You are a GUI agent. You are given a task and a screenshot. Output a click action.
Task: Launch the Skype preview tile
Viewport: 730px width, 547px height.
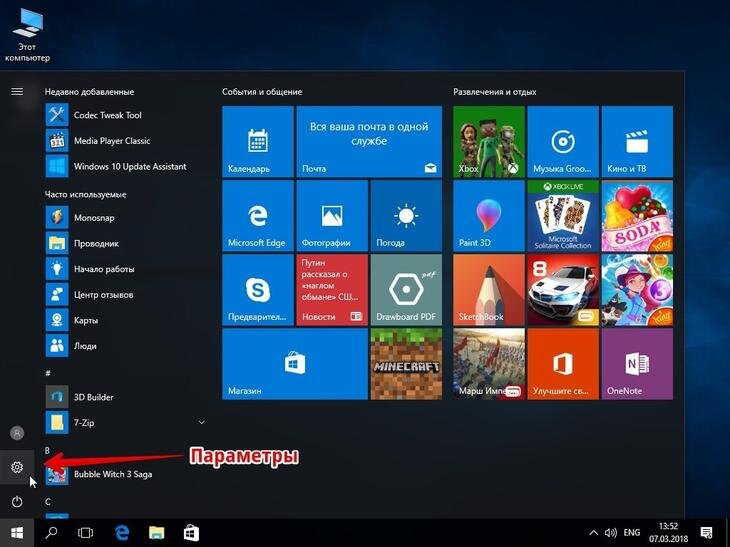tap(258, 290)
